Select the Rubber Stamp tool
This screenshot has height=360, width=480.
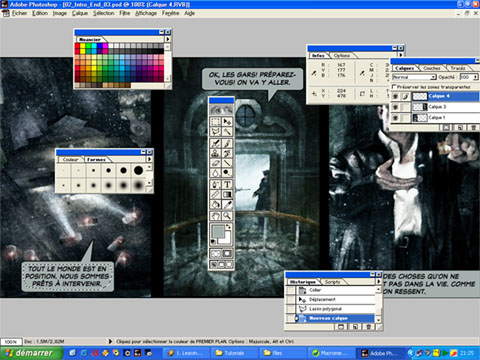pos(215,154)
